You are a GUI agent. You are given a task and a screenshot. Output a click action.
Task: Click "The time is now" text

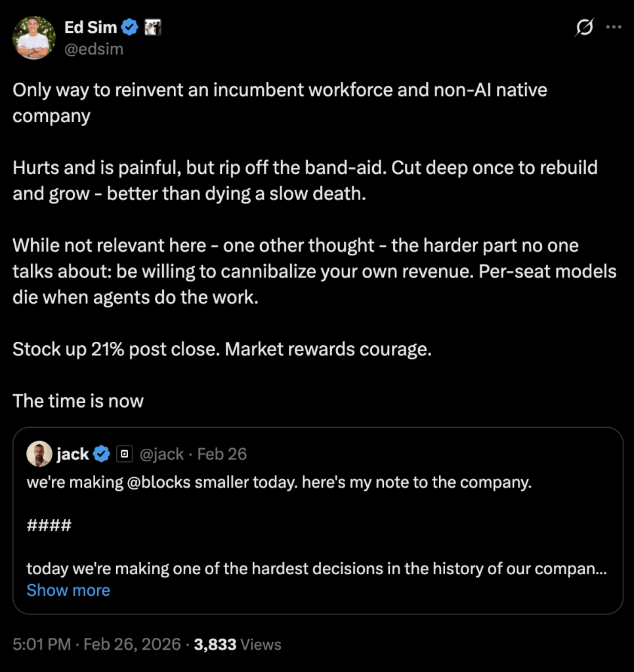coord(78,400)
